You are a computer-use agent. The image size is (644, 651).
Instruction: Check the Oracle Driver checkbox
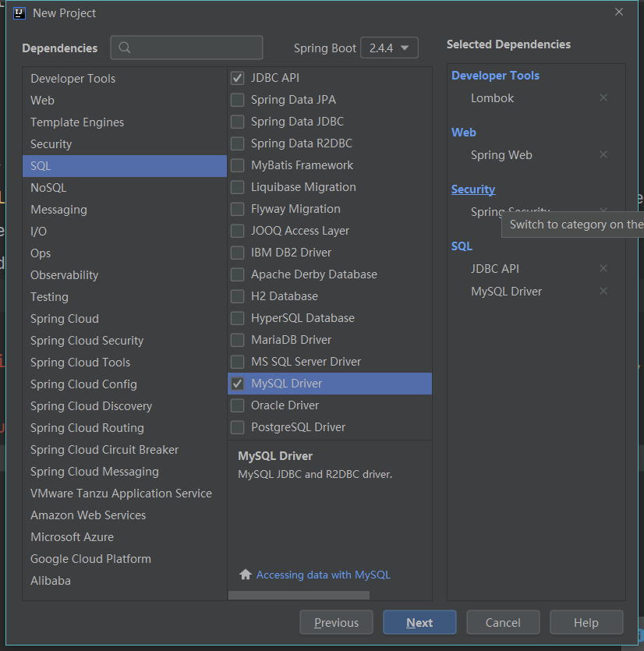point(238,405)
